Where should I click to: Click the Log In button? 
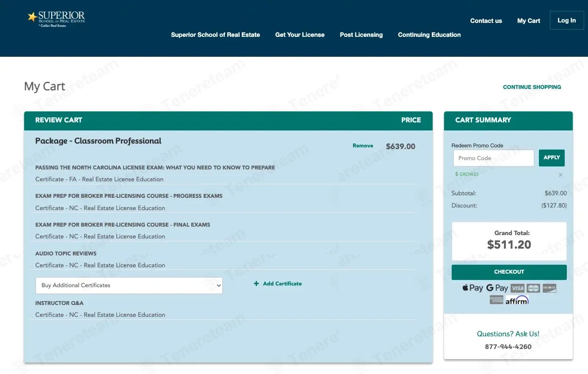coord(566,20)
